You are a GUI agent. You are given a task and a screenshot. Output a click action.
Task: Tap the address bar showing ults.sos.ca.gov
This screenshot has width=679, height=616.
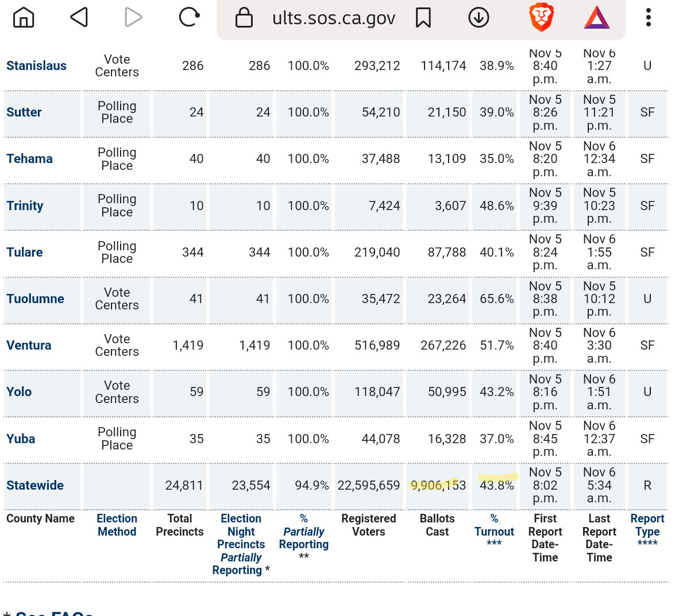(333, 18)
